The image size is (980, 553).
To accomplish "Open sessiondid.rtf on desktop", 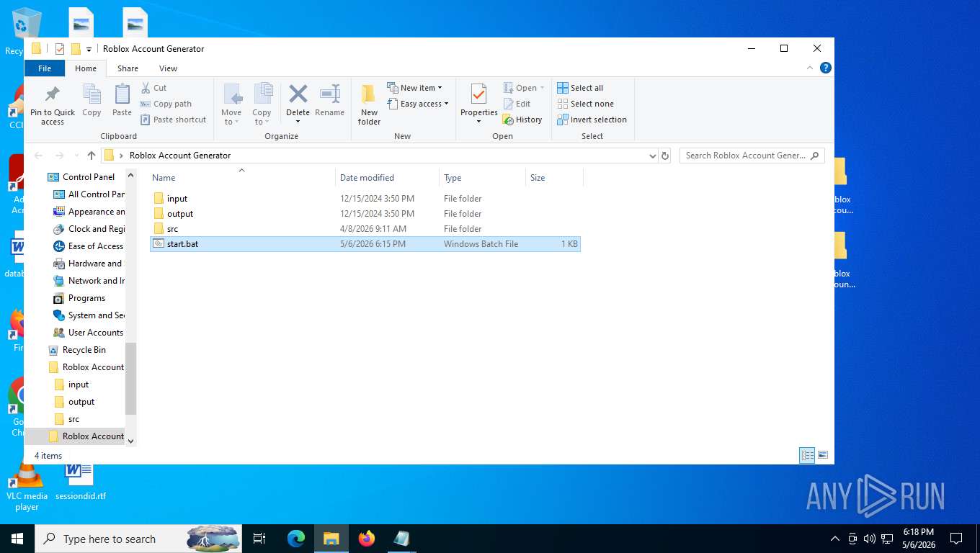I will [80, 481].
